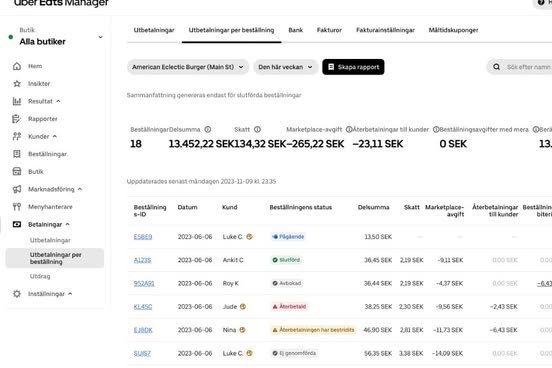Switch to the Fakturor tab

[x=329, y=30]
